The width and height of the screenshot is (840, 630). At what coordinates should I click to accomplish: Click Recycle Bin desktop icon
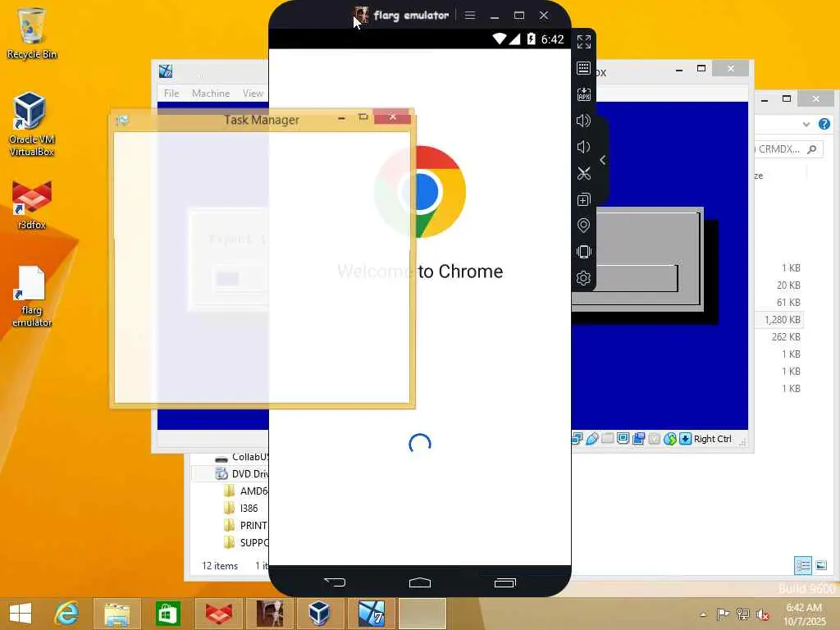32,33
